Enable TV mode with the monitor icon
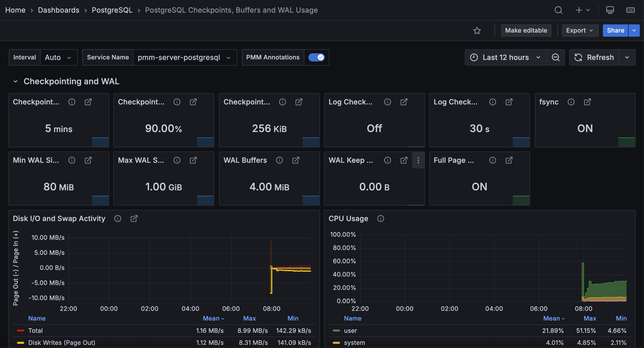 click(610, 10)
